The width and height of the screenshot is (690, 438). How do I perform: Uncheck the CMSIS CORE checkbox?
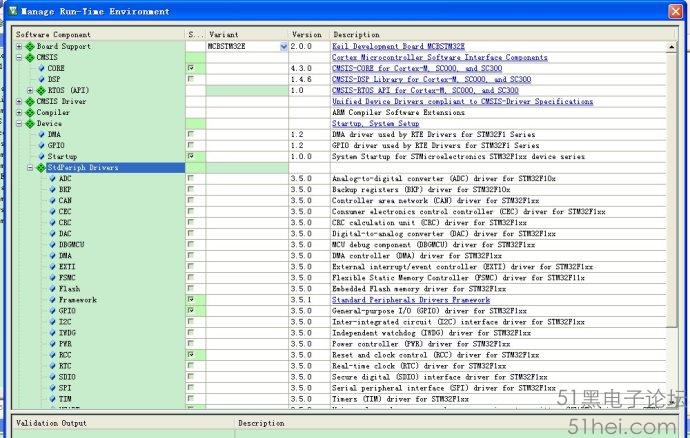coord(191,68)
